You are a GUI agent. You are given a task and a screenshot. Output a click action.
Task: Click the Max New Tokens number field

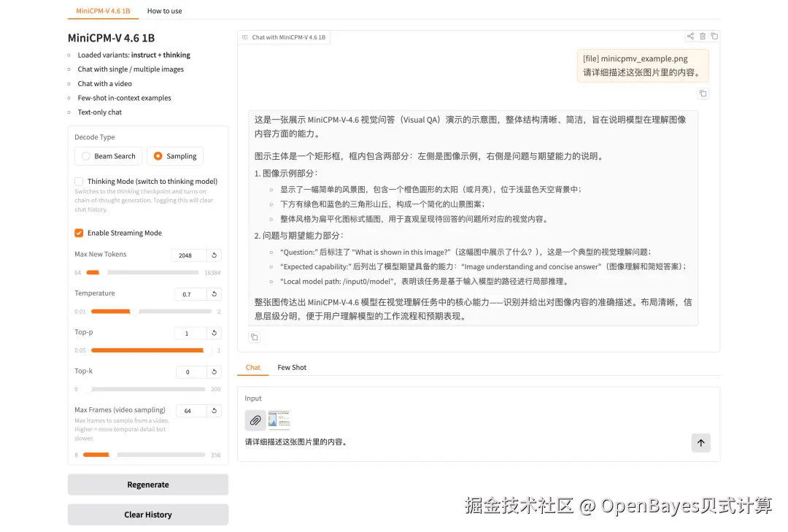pyautogui.click(x=189, y=255)
